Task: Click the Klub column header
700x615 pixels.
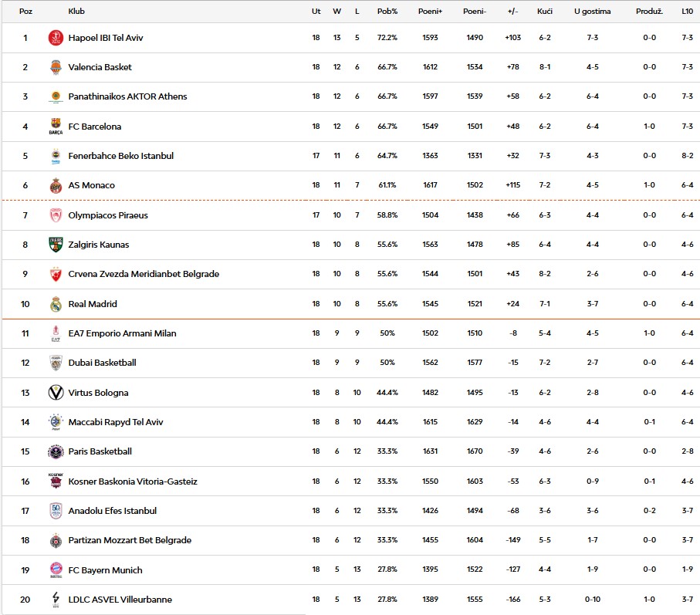Action: pyautogui.click(x=76, y=12)
